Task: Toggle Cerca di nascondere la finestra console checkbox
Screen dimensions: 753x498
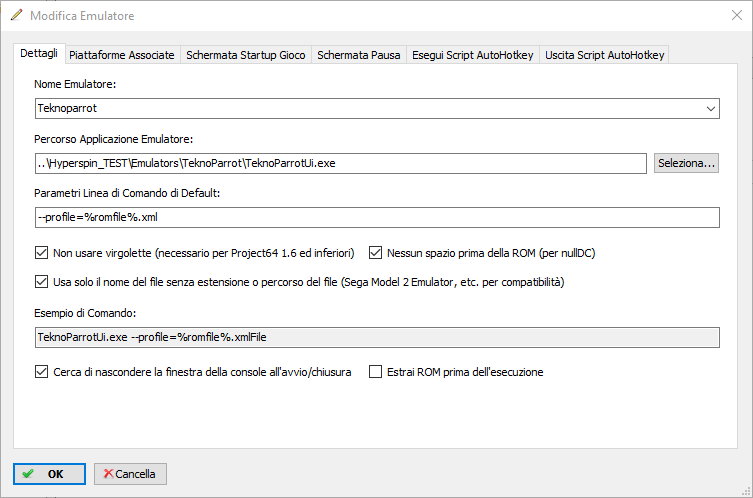Action: [41, 372]
